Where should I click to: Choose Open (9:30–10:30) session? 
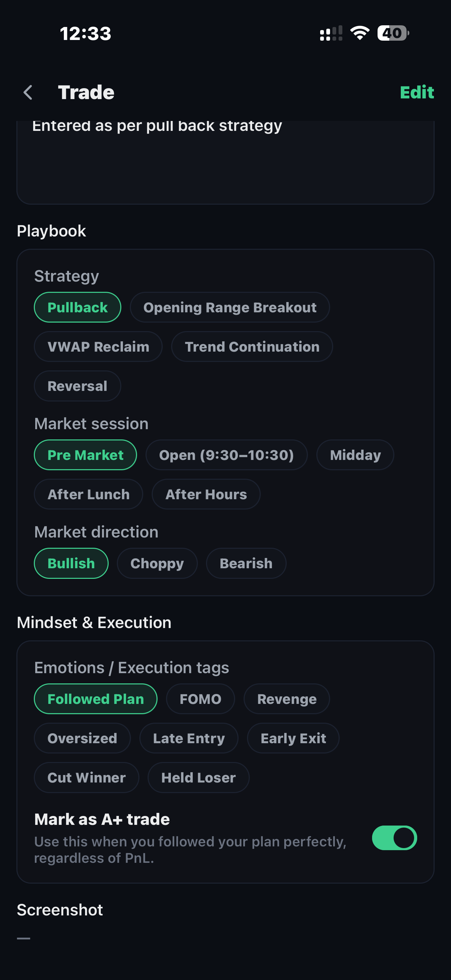coord(226,455)
